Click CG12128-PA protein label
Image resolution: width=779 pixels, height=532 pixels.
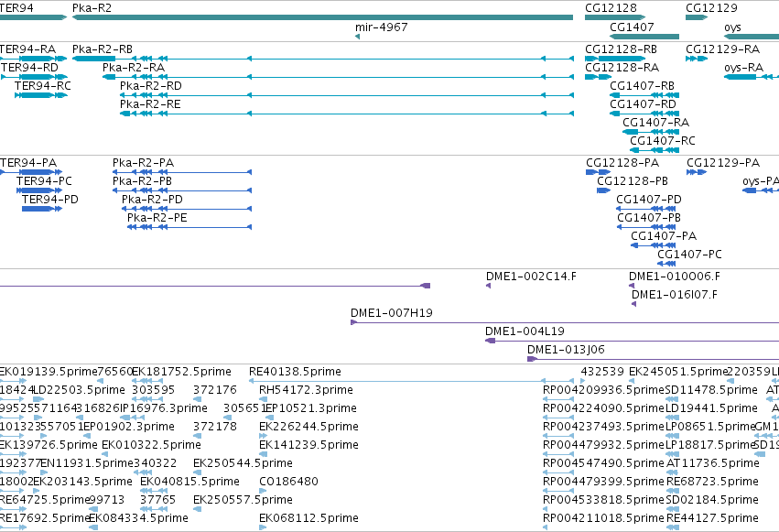tap(622, 163)
